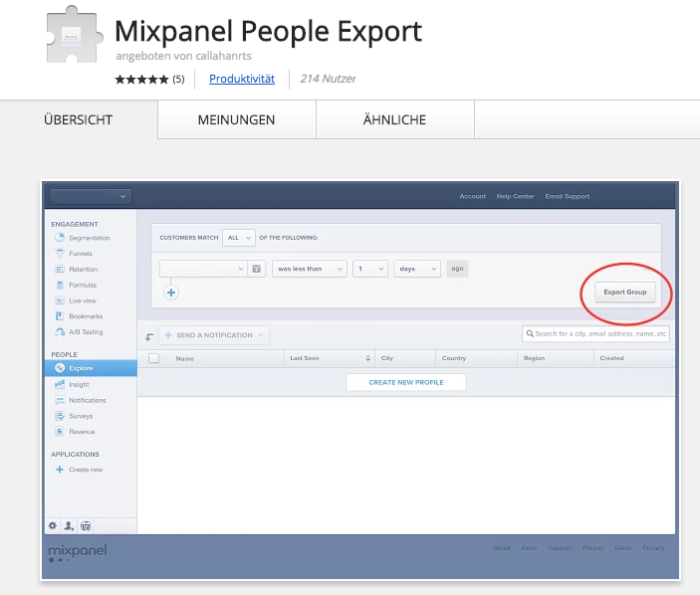
Task: Select the Explore item under People
Action: (91, 368)
